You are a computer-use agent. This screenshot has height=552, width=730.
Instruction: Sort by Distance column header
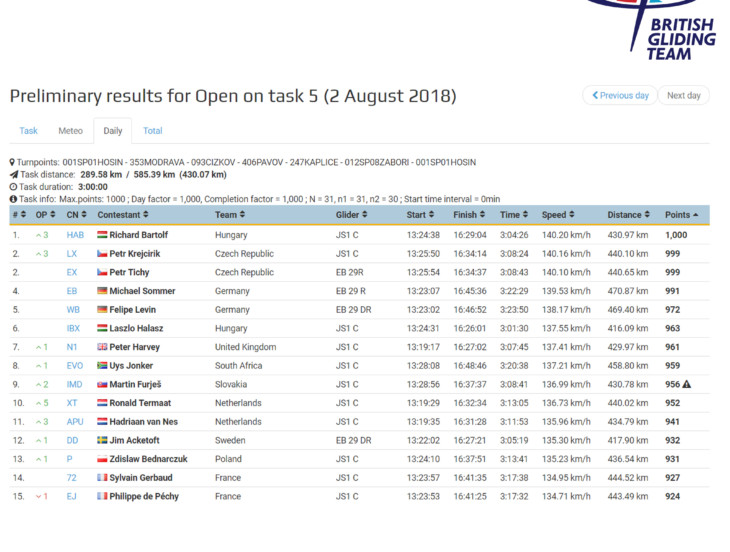[x=628, y=215]
